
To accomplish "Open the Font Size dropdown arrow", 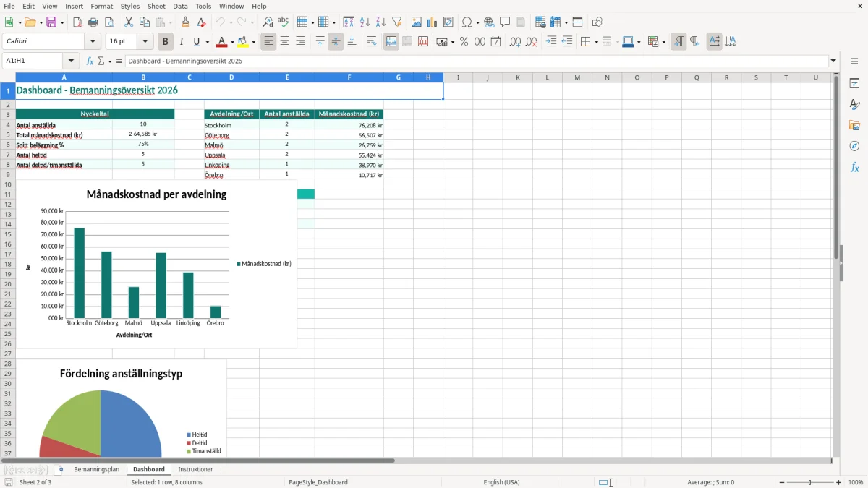I will pos(145,42).
